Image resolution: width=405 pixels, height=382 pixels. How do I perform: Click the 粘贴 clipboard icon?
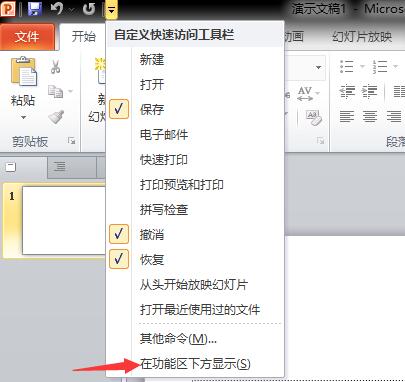(24, 71)
